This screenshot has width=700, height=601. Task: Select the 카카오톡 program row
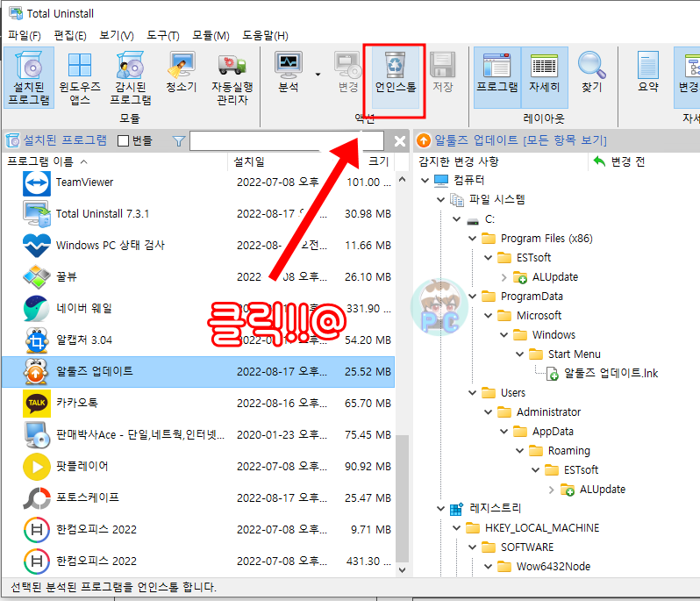click(198, 404)
